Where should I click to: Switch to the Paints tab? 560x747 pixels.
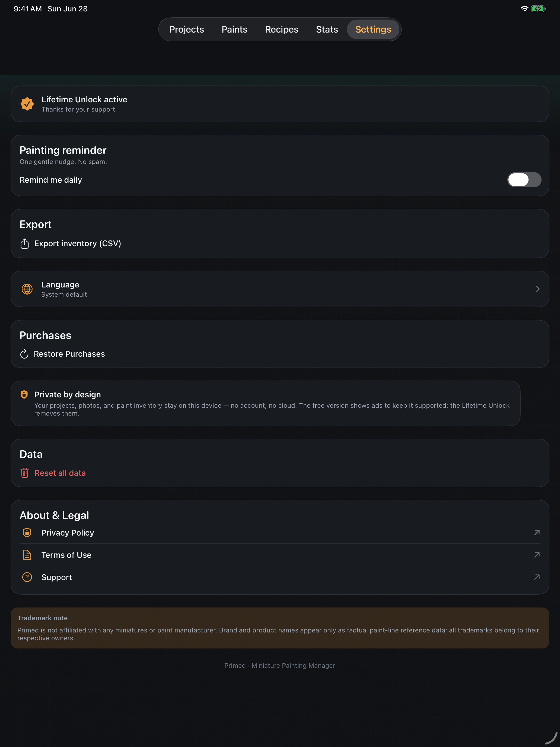pos(234,29)
